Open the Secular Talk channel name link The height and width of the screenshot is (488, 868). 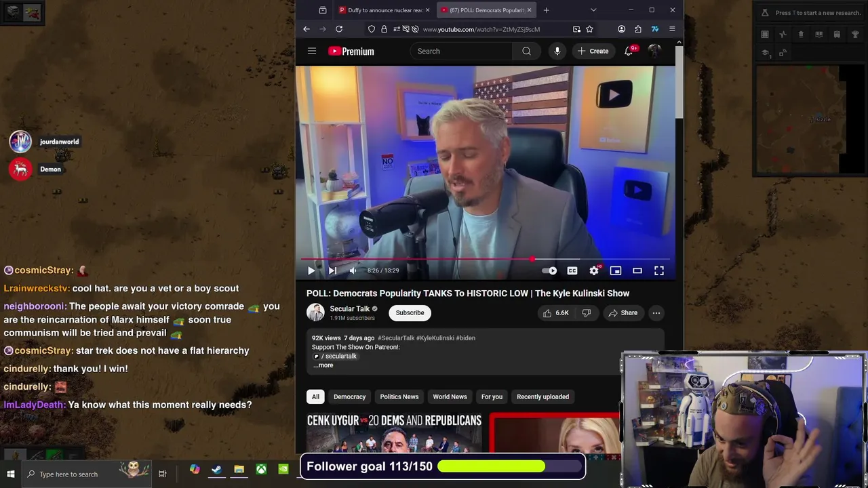point(349,308)
